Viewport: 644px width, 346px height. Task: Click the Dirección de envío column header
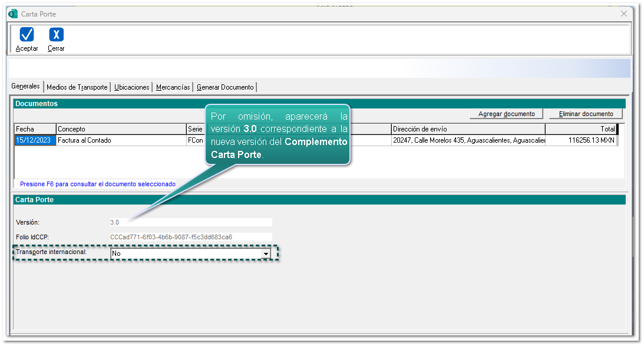(468, 129)
